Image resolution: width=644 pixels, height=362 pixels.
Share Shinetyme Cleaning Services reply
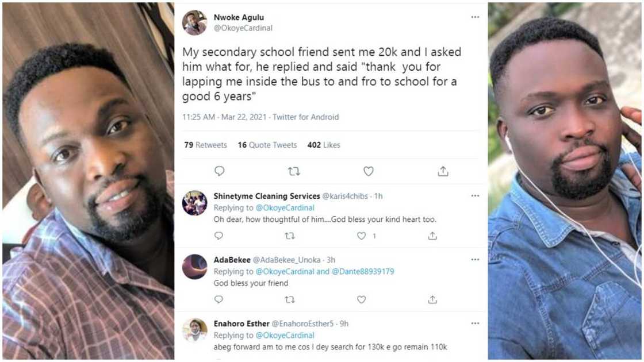pyautogui.click(x=432, y=236)
